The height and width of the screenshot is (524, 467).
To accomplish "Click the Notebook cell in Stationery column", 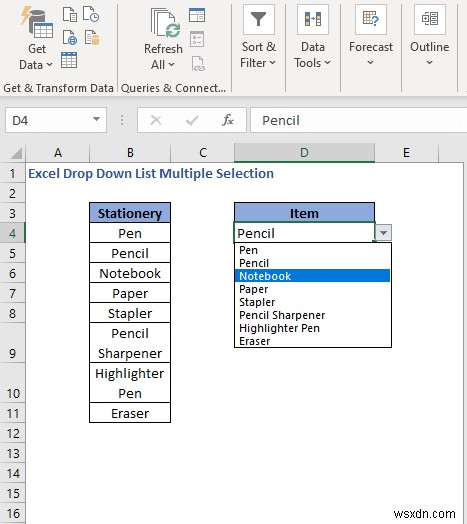I will click(x=130, y=273).
